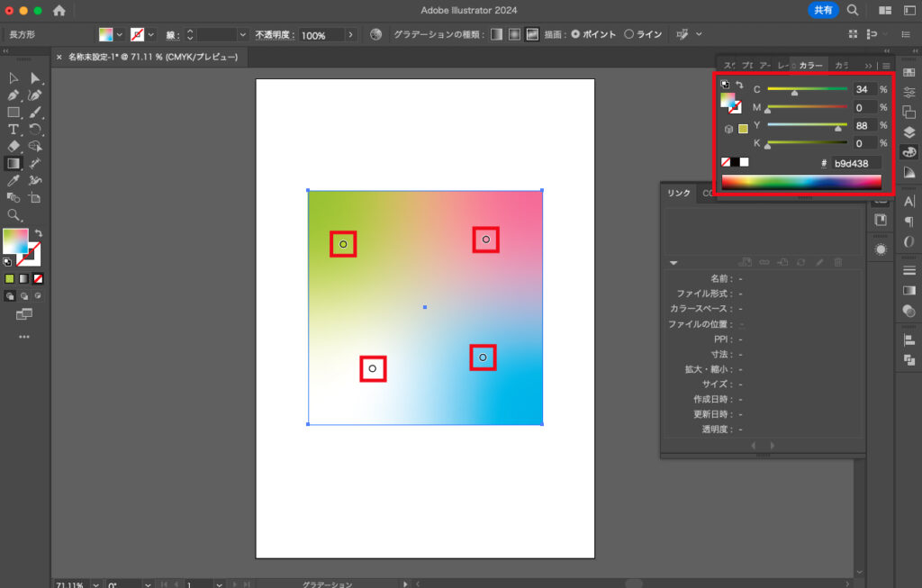The image size is (922, 588).
Task: Select the Zoom magnifier tool
Action: click(x=14, y=215)
